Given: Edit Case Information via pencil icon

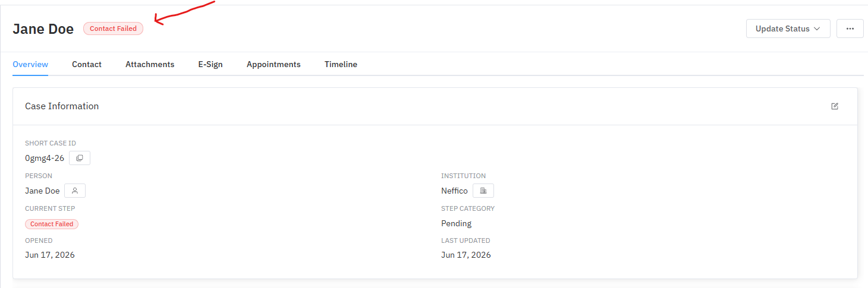Looking at the screenshot, I should tap(835, 106).
